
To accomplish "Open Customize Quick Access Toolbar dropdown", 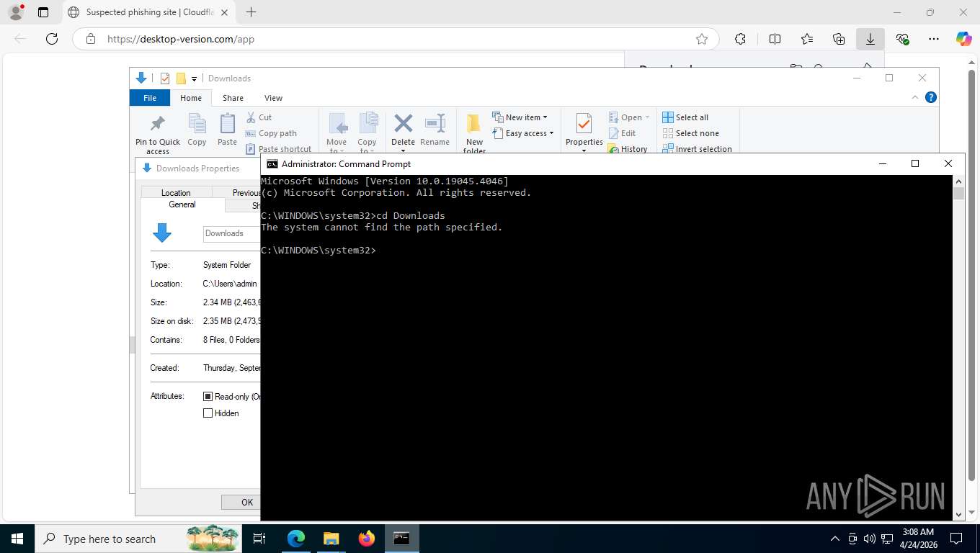I will point(194,79).
